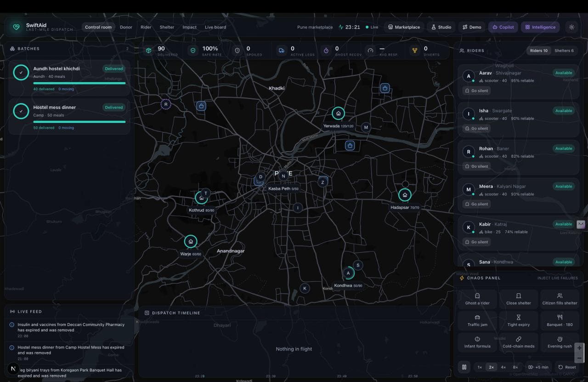This screenshot has width=588, height=382.
Task: Set simulation speed to 8×
Action: (x=515, y=367)
